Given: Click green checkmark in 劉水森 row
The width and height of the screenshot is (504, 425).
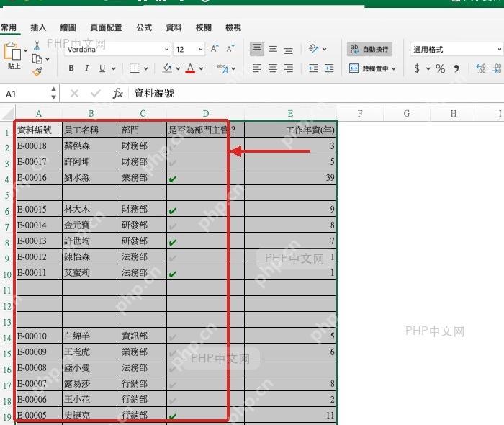Looking at the screenshot, I should coord(173,179).
